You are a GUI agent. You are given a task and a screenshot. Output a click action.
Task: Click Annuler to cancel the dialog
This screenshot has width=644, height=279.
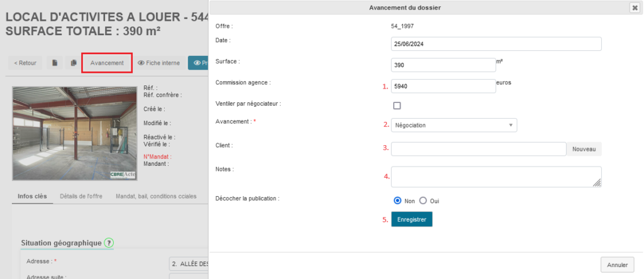coord(617,265)
